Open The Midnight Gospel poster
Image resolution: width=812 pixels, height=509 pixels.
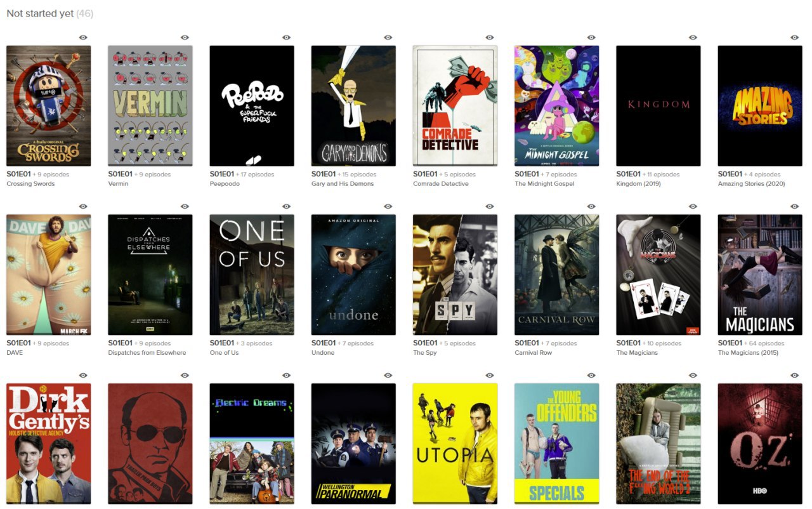pos(556,106)
